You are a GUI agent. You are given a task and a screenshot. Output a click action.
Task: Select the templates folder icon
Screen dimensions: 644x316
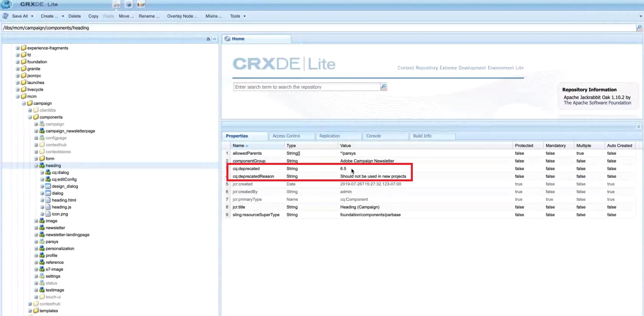pyautogui.click(x=36, y=311)
